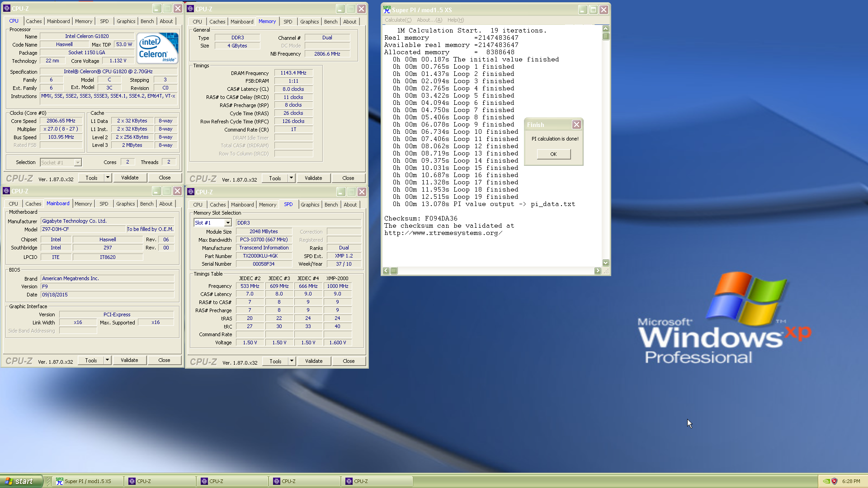
Task: Click the Super PI title bar icon
Action: [387, 9]
